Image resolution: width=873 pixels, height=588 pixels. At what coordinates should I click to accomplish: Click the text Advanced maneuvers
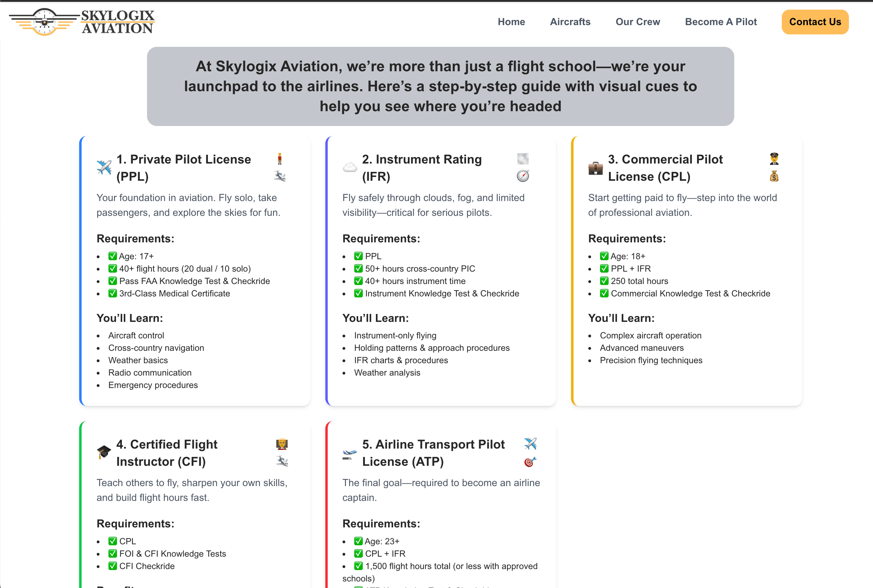[642, 348]
